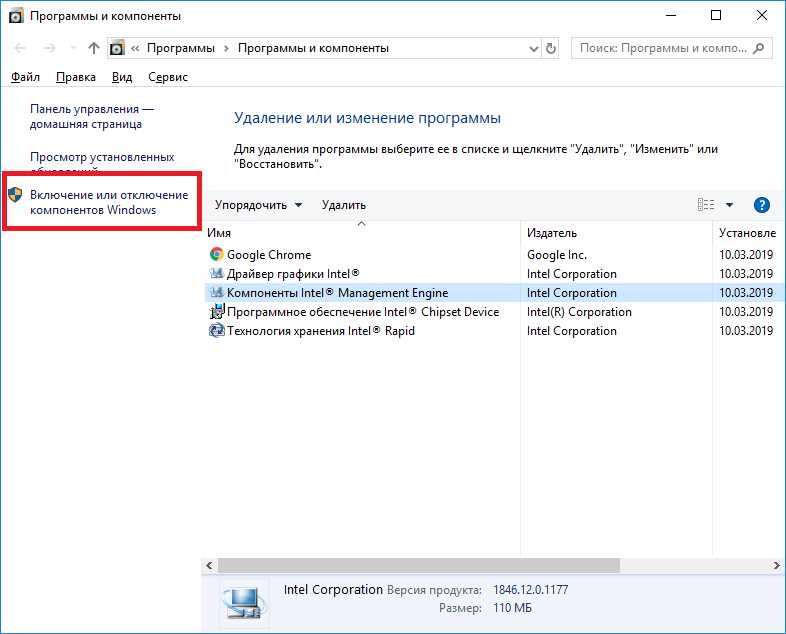Click the Back navigation arrow
The height and width of the screenshot is (634, 786).
click(x=20, y=48)
